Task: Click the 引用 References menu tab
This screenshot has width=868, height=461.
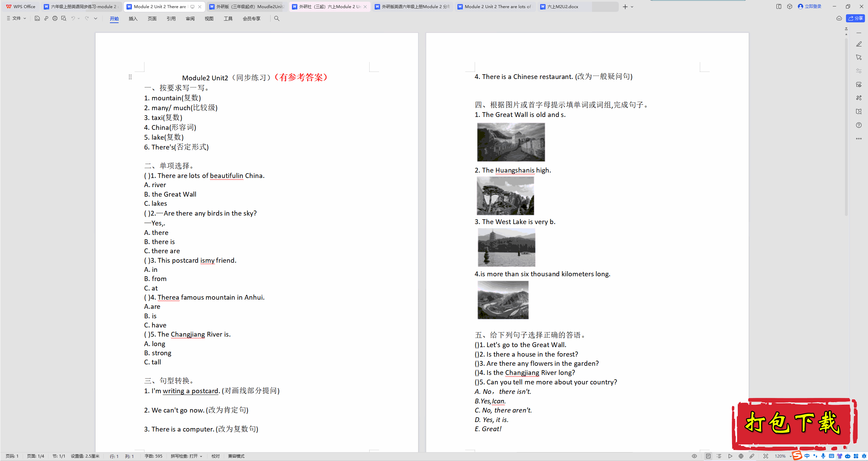Action: pos(171,18)
